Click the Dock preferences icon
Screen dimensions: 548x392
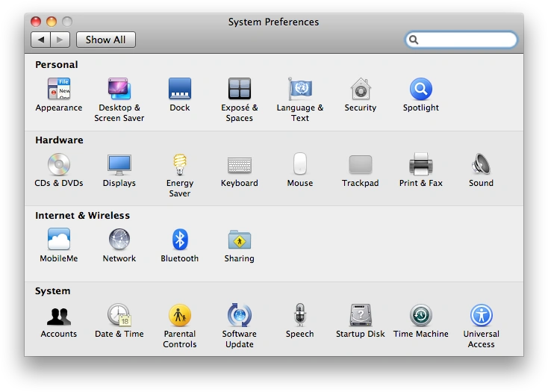[x=180, y=90]
